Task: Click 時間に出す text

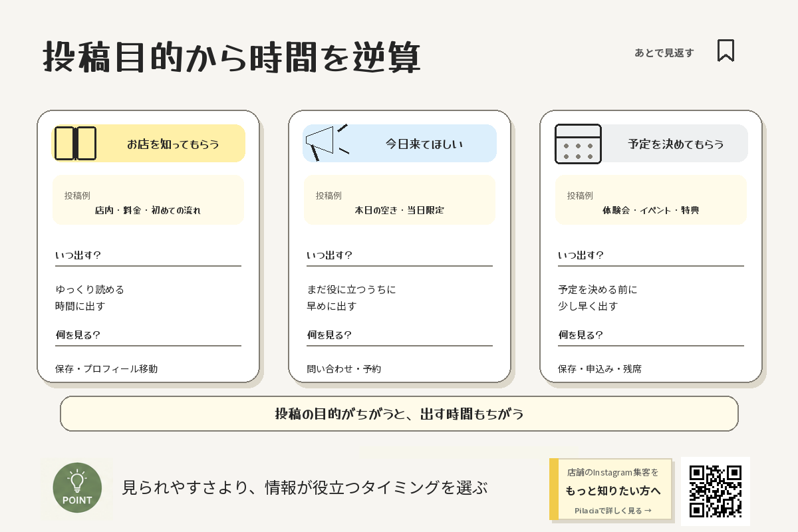Action: [x=80, y=307]
